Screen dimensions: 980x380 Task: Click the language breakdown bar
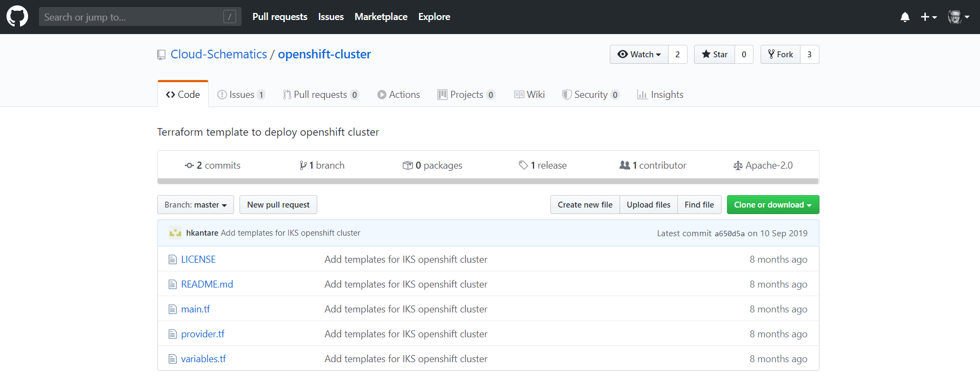pyautogui.click(x=488, y=182)
